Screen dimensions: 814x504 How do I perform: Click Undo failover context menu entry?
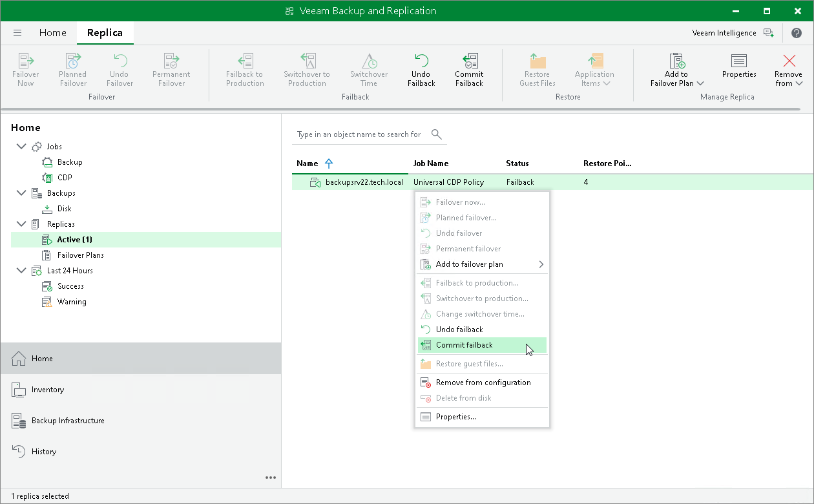click(x=483, y=233)
